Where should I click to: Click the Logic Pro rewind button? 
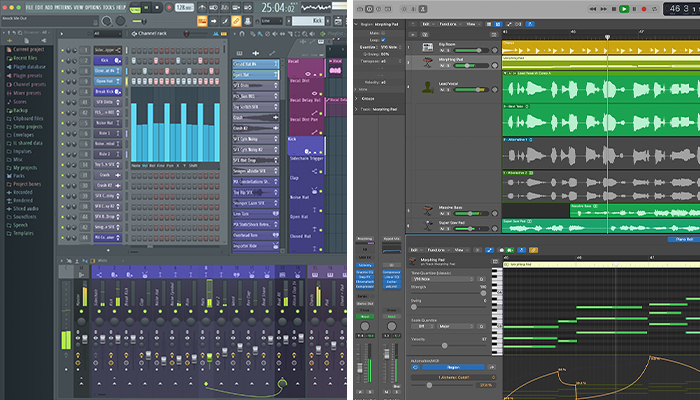click(x=593, y=8)
